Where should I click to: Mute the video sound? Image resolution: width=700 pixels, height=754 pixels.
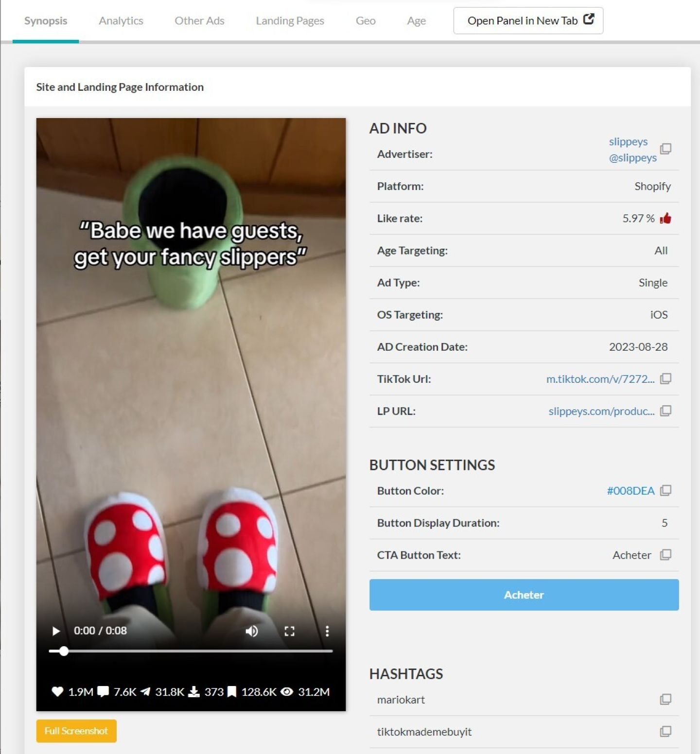pyautogui.click(x=251, y=631)
